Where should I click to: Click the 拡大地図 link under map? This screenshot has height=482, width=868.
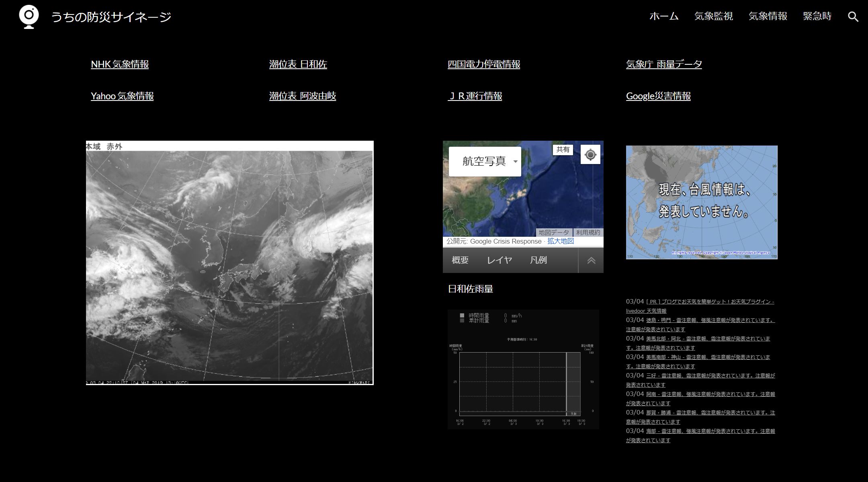tap(560, 241)
